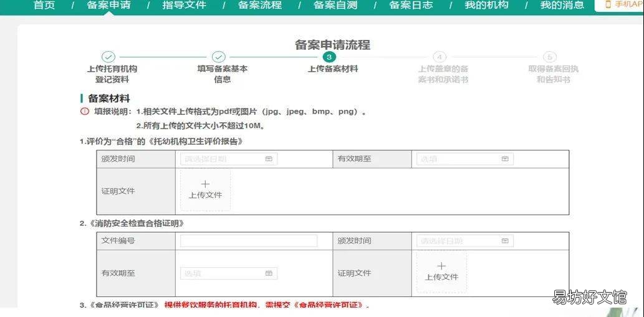Viewport: 644px width, 317px height.
Task: Click calendar icon in 消防安全检查 有效期至 field
Action: point(269,273)
